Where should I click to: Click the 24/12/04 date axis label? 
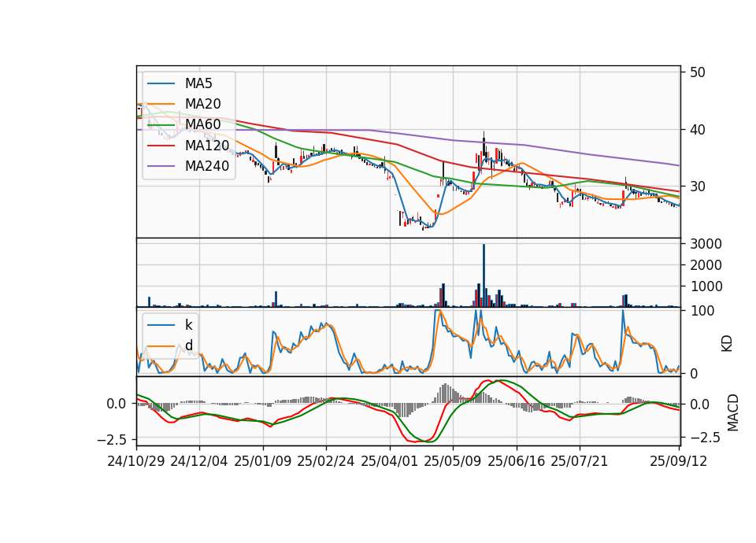coord(199,461)
